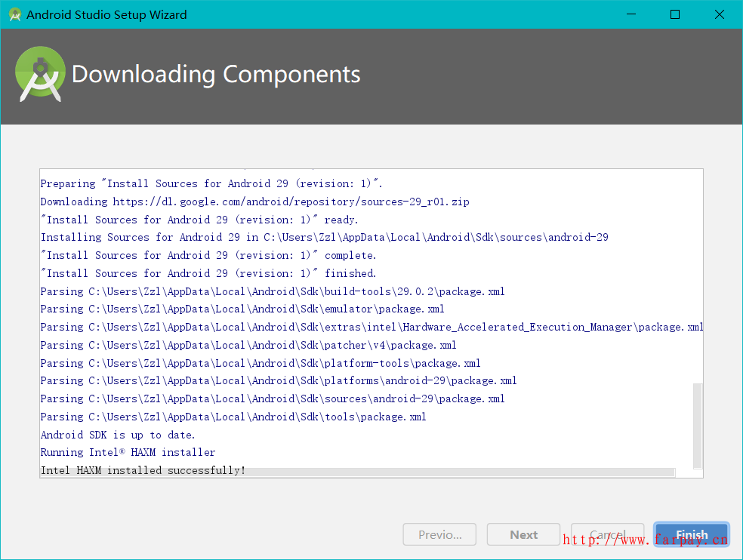
Task: Maximize the Setup Wizard window
Action: (x=675, y=14)
